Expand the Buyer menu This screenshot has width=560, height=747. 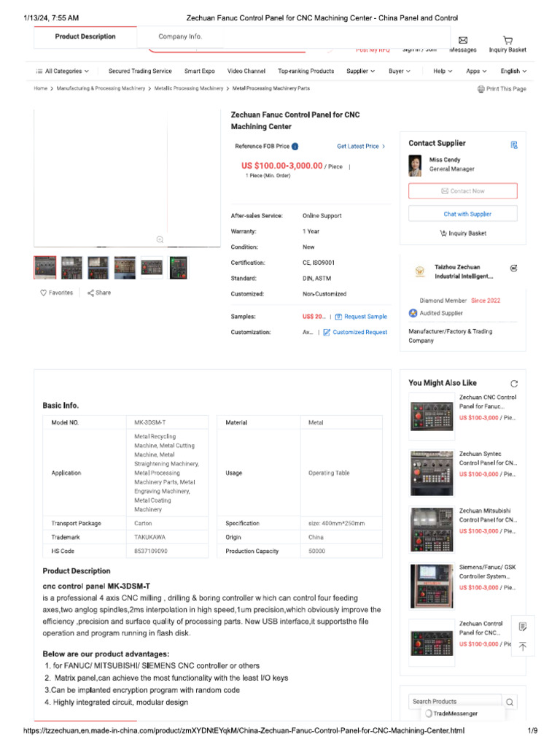399,71
